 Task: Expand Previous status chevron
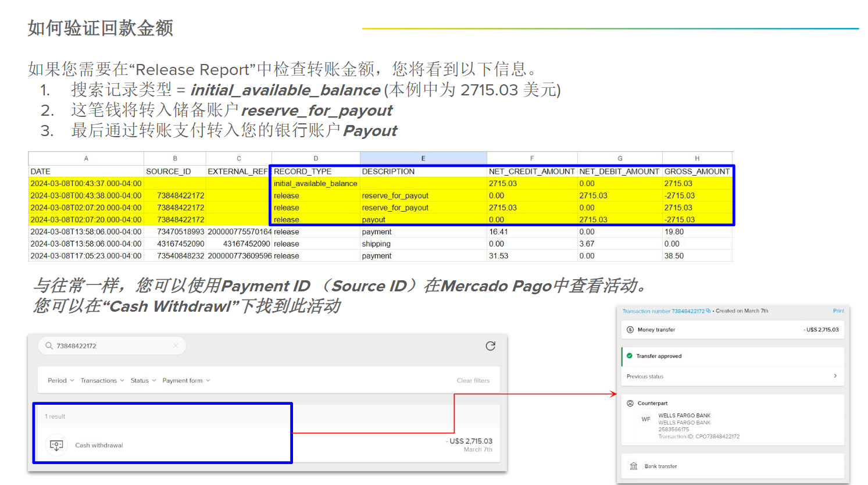(x=835, y=376)
